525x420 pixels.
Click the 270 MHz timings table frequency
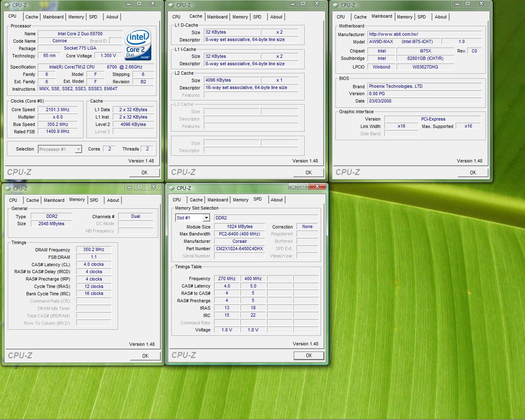(x=227, y=278)
